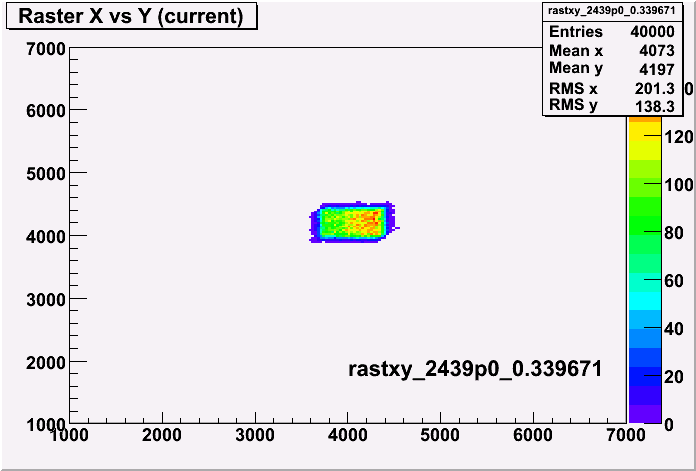Click the x-axis label 4000

(348, 435)
